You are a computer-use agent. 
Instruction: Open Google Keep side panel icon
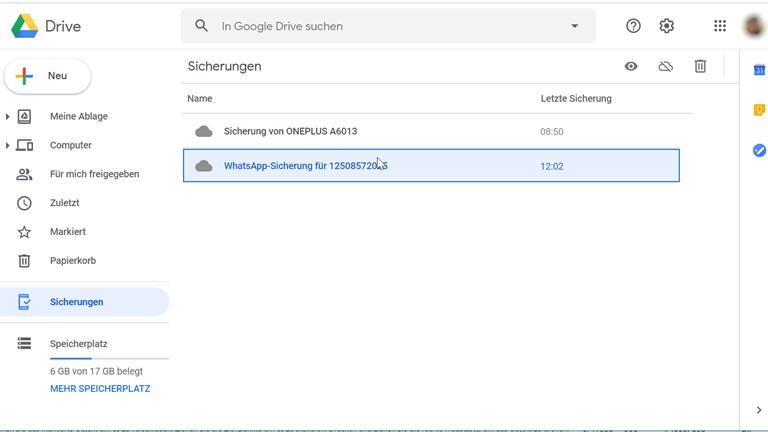tap(759, 110)
